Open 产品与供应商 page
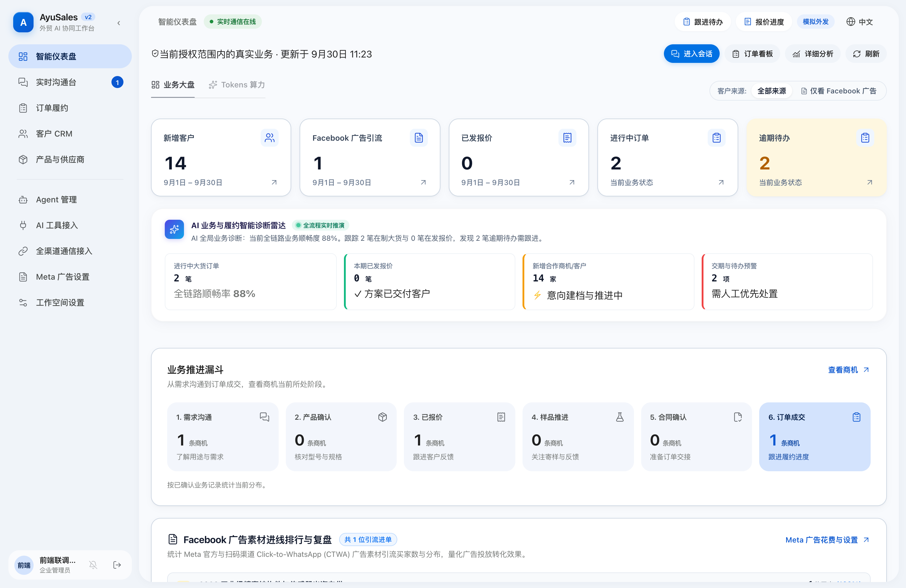 click(x=70, y=159)
